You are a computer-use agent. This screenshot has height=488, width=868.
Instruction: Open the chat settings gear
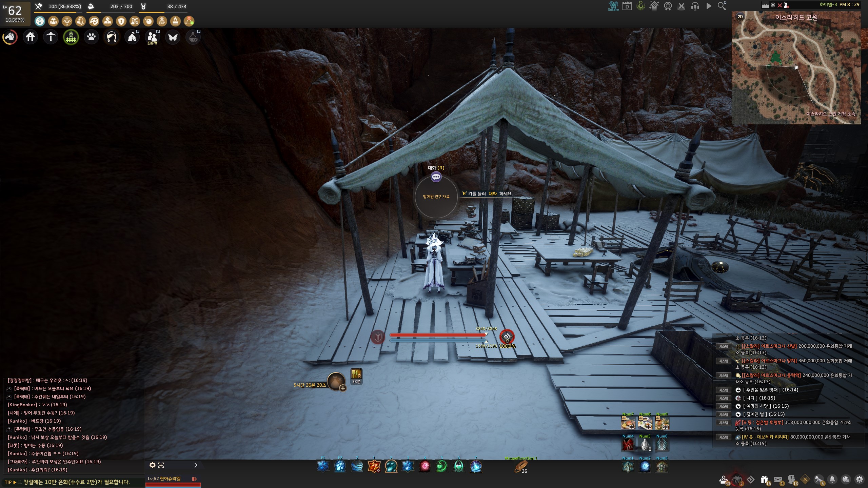(153, 465)
